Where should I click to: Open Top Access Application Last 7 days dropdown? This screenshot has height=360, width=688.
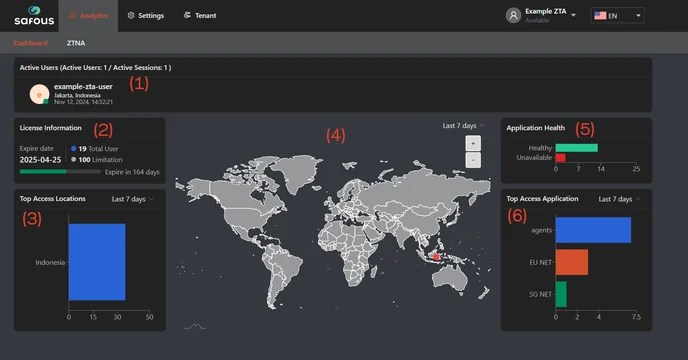pos(619,199)
